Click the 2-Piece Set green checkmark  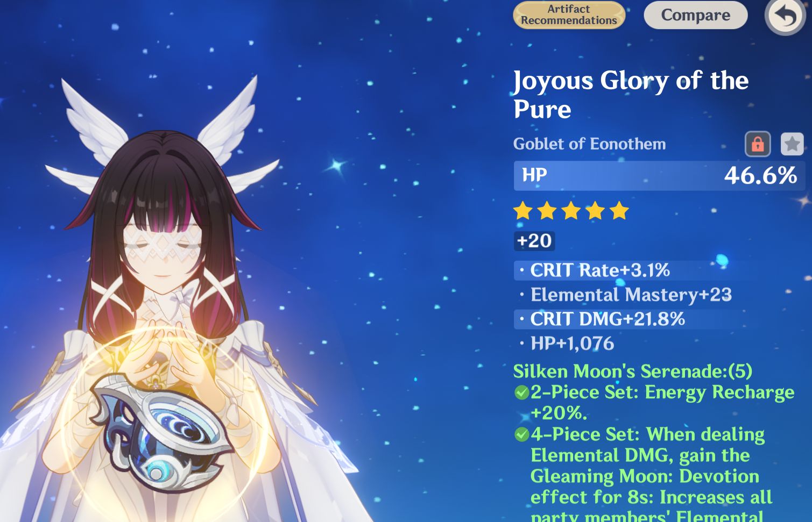(521, 392)
